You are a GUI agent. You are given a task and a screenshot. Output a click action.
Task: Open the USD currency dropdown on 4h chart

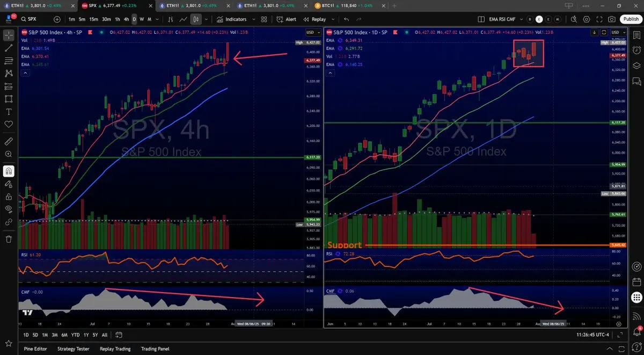click(x=312, y=32)
